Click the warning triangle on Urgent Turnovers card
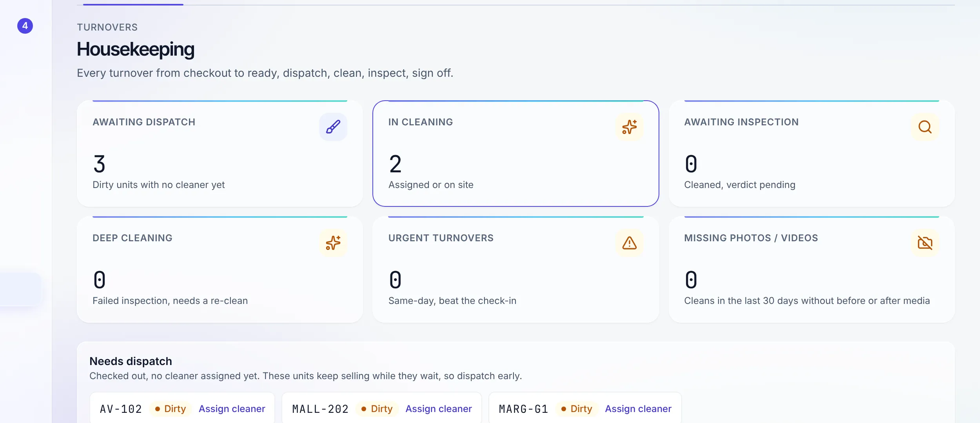Image resolution: width=980 pixels, height=423 pixels. pyautogui.click(x=629, y=243)
